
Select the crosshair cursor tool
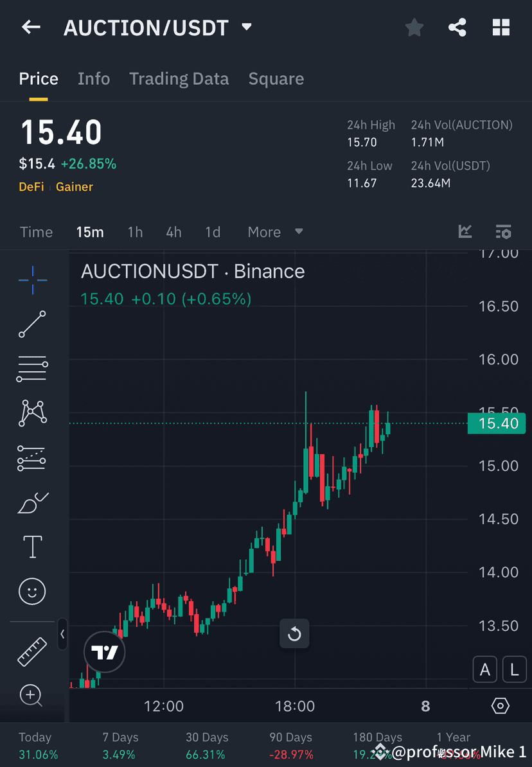[32, 279]
